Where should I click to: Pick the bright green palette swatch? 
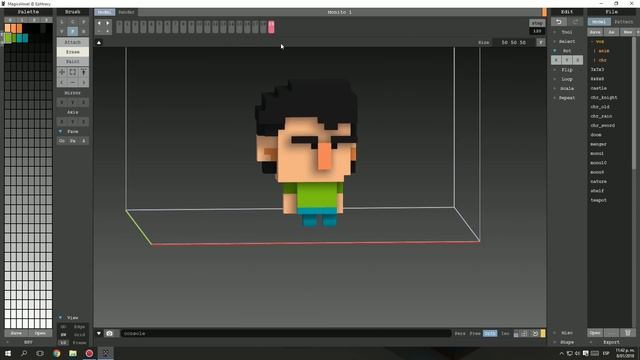click(x=8, y=38)
